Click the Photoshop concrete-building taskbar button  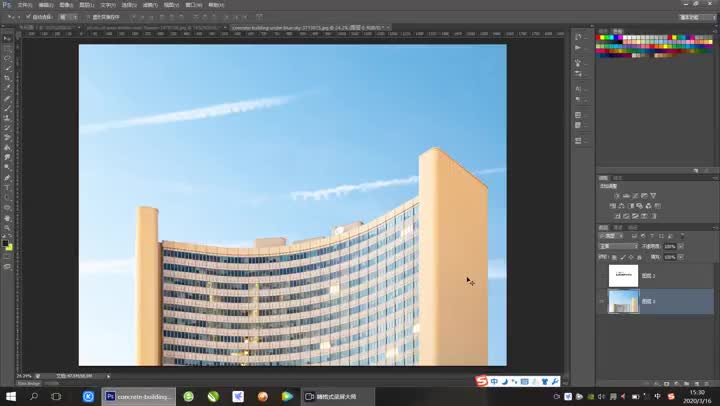139,396
